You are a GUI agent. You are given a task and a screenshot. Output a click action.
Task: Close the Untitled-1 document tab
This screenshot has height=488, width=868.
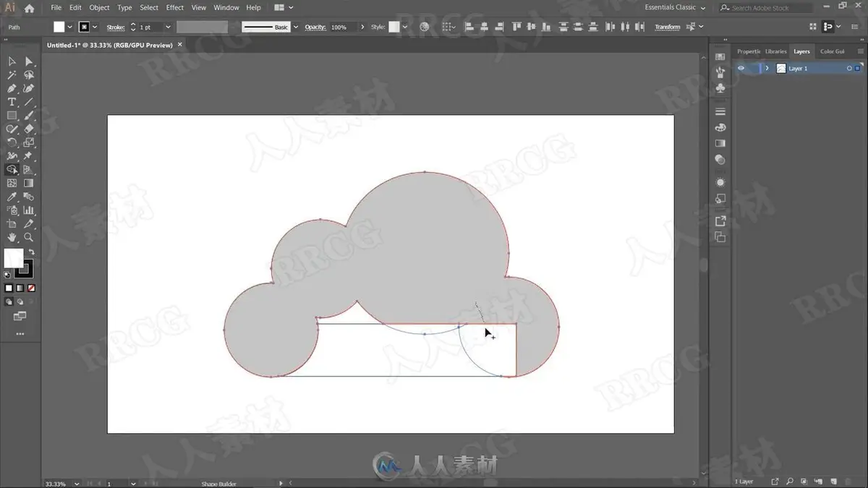point(180,45)
